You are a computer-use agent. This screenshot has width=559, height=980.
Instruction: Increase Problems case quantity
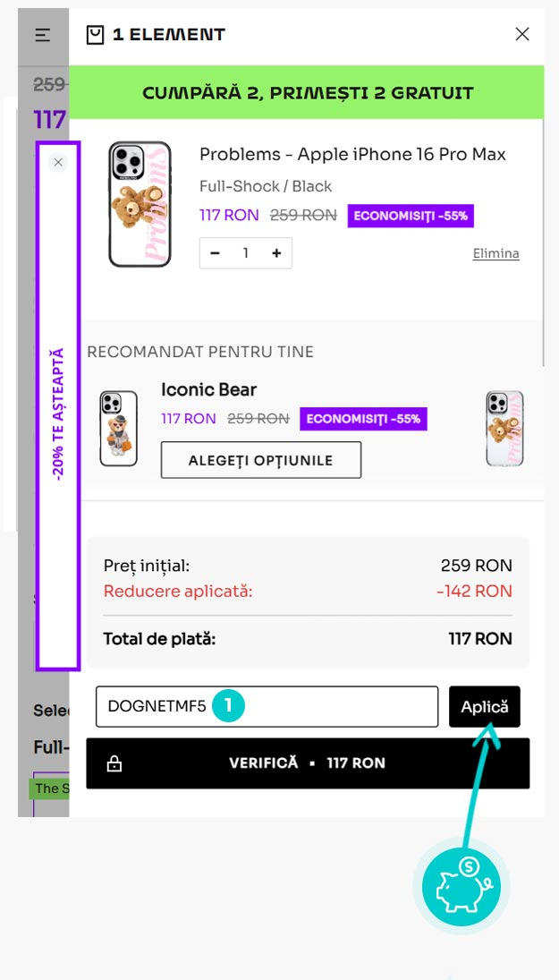276,253
